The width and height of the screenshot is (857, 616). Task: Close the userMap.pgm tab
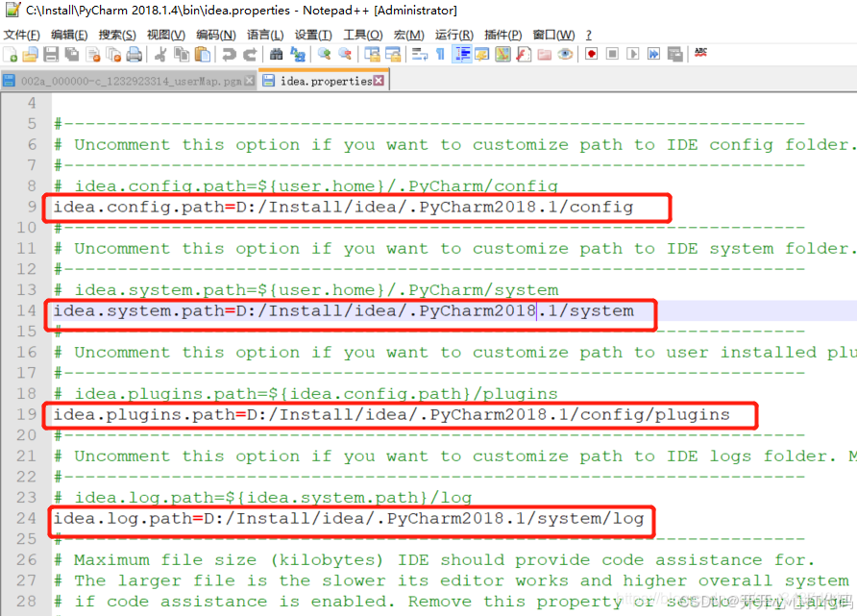249,81
